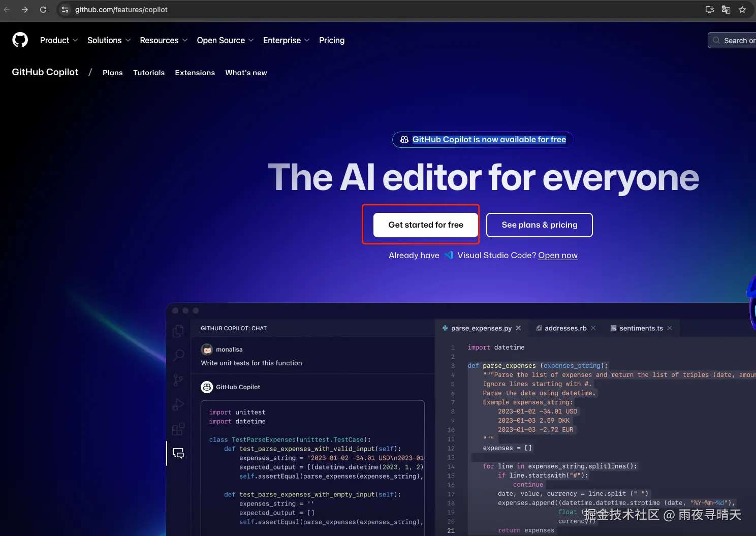Click the 'continue' line in the editor
756x536 pixels.
[x=528, y=485]
